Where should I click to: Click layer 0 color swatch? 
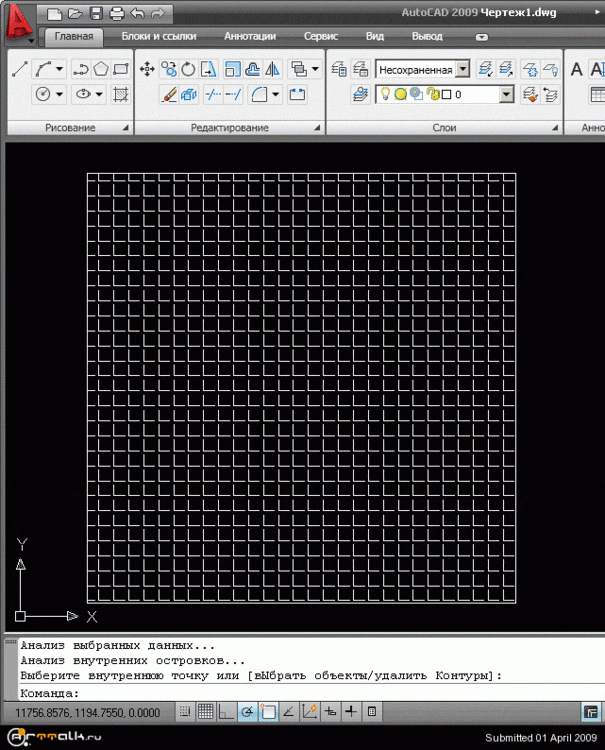(446, 95)
